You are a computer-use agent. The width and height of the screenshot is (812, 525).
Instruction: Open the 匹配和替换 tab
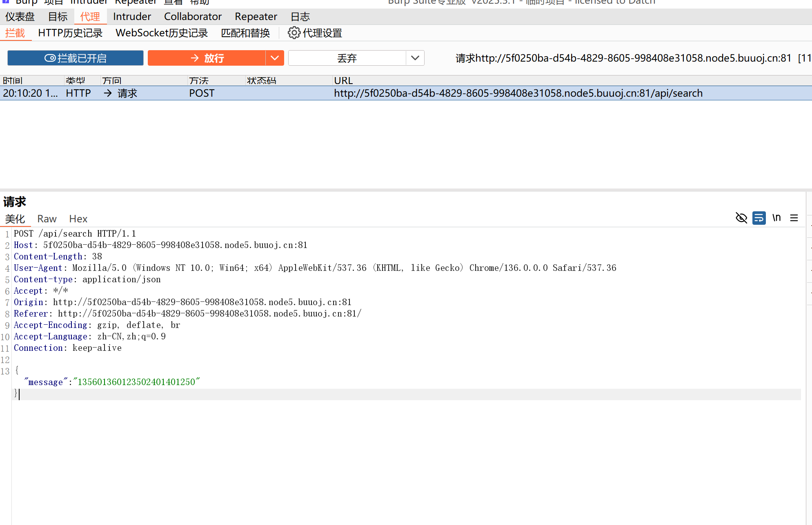click(x=245, y=33)
